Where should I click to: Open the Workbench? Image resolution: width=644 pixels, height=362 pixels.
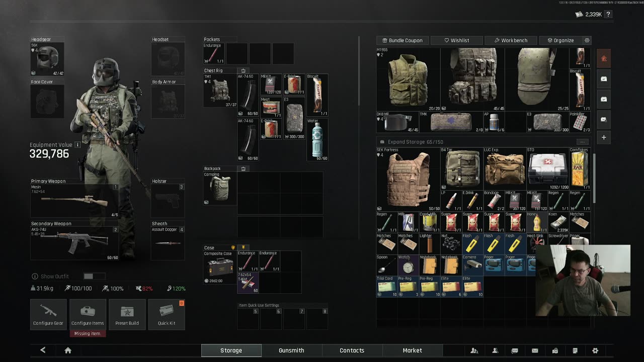point(511,40)
